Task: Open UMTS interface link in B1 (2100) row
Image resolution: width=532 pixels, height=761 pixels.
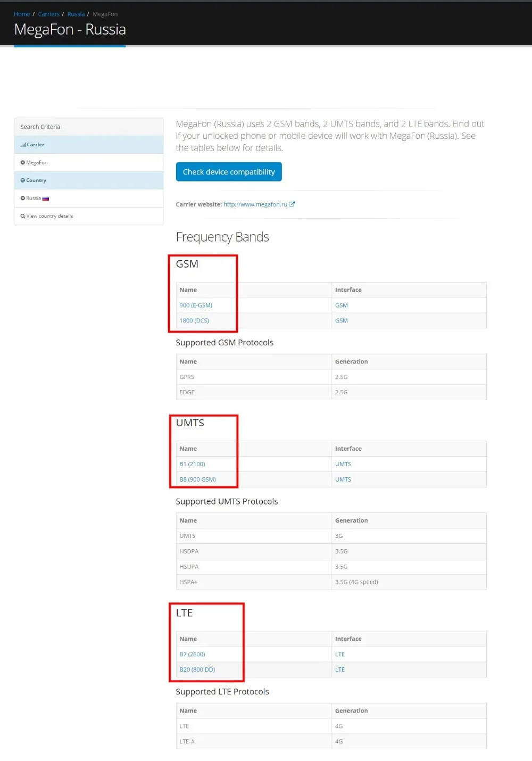Action: (x=343, y=464)
